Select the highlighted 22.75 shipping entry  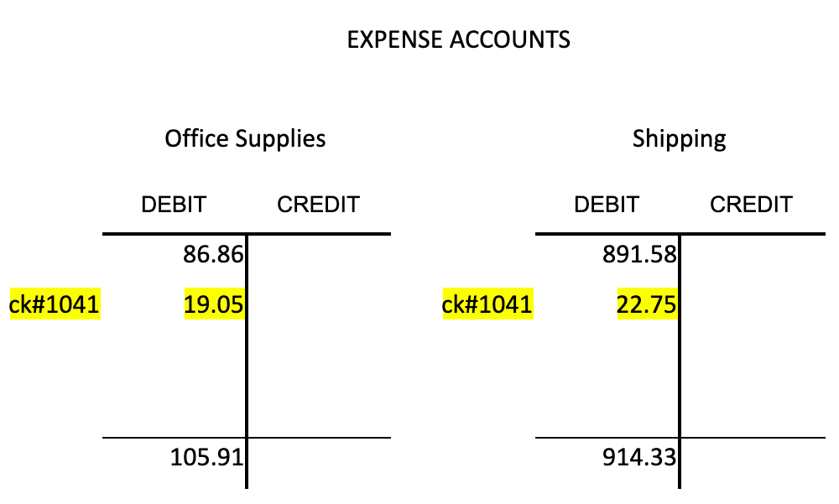(647, 304)
